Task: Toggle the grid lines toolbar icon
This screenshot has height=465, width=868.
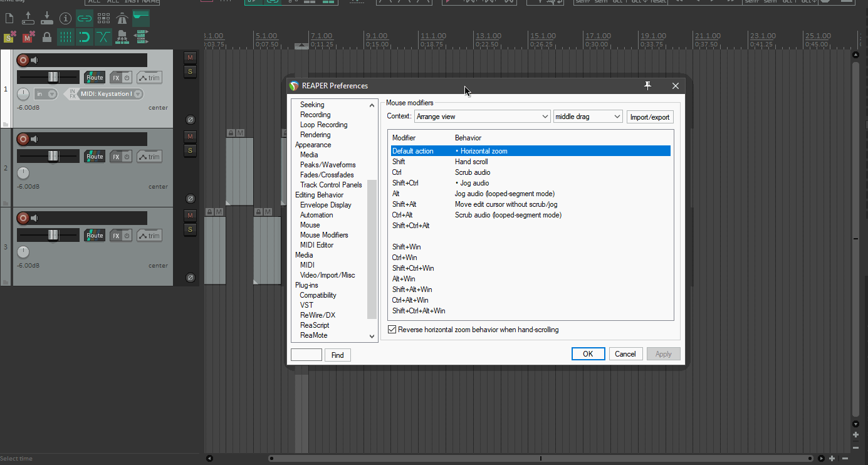Action: pos(66,38)
